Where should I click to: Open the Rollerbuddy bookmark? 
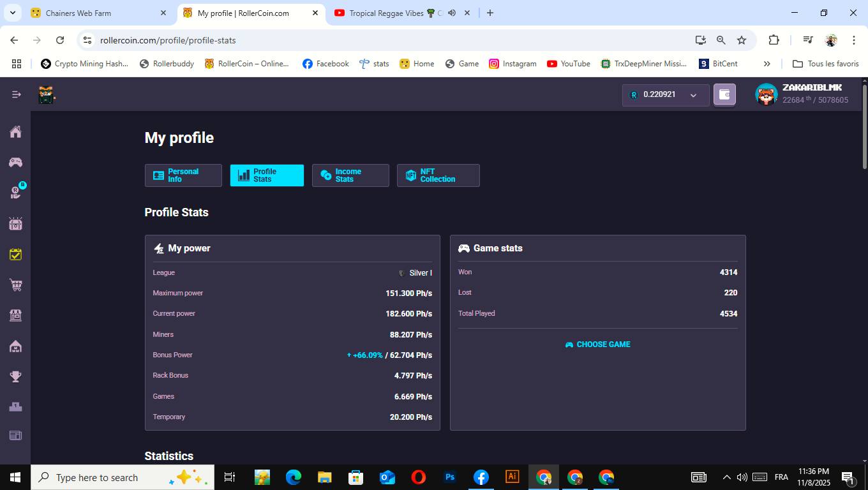(167, 64)
